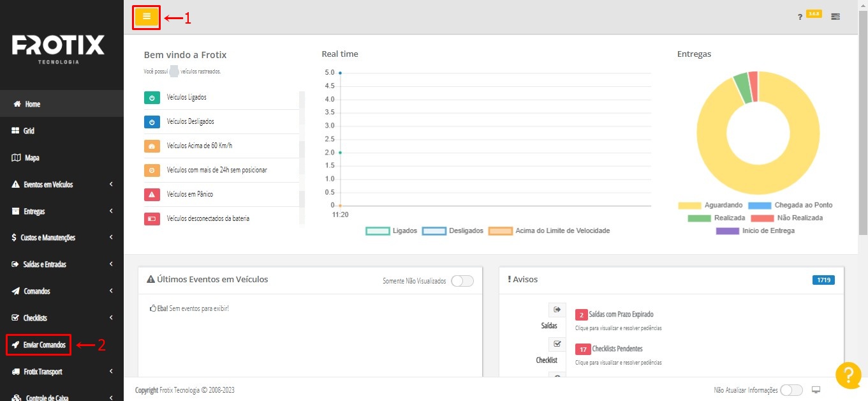The width and height of the screenshot is (868, 401).
Task: Click the Aguardando yellow legend swatch
Action: pos(689,206)
